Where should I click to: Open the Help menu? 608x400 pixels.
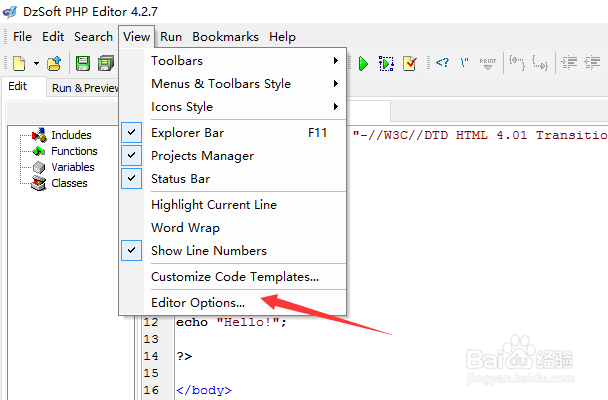pyautogui.click(x=282, y=37)
